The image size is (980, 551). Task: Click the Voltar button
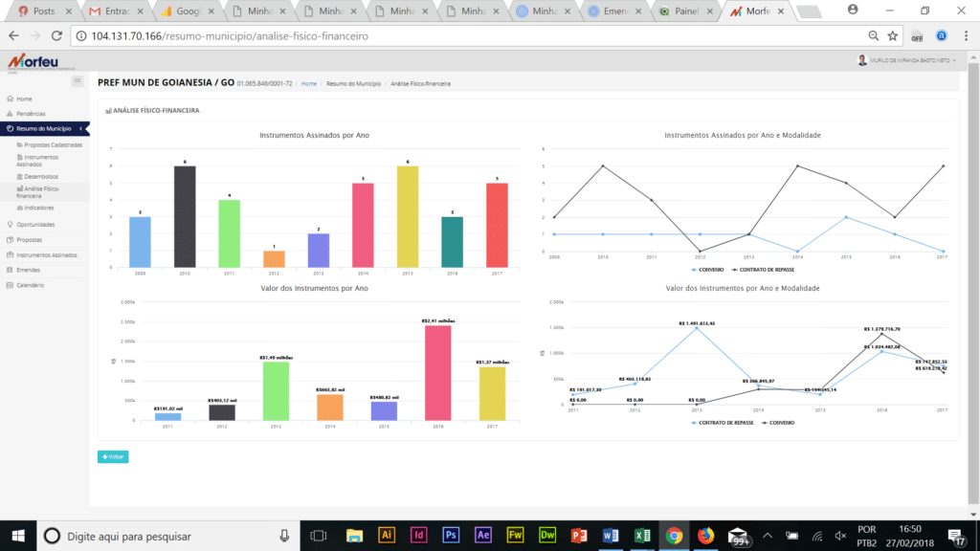point(113,456)
